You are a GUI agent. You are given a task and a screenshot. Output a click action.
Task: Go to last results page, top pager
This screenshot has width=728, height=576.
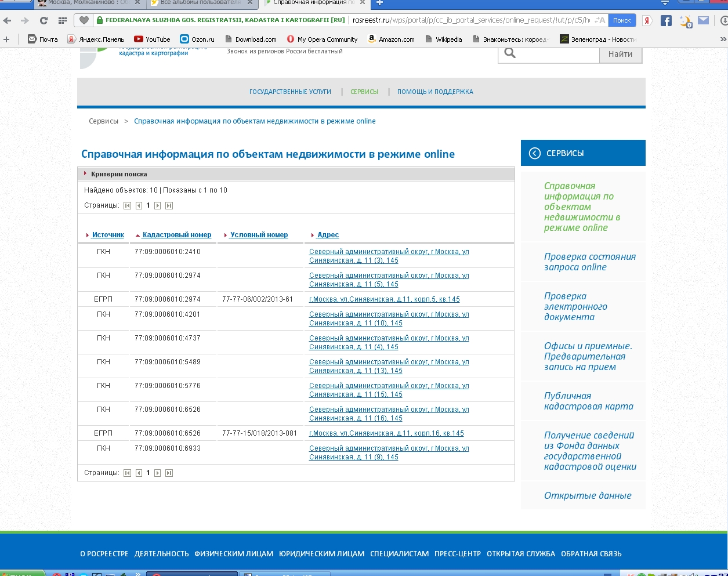[169, 205]
